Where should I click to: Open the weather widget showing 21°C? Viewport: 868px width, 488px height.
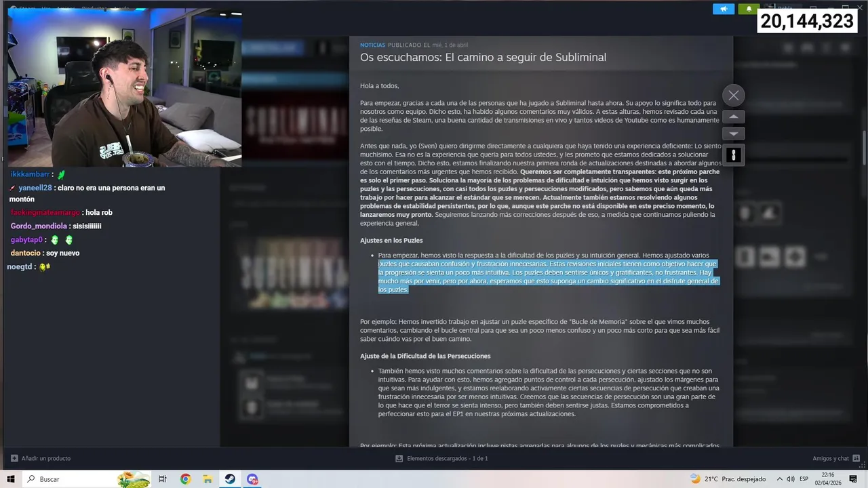point(728,479)
